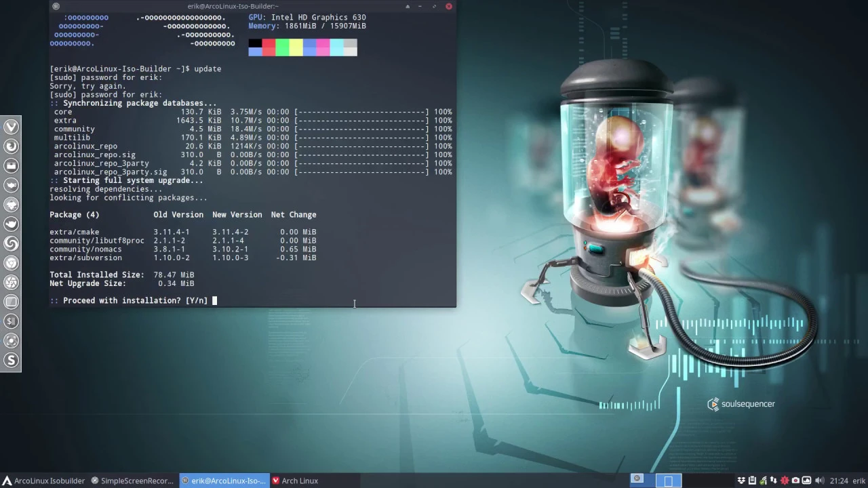The image size is (868, 488).
Task: Open the clipboard manager tray icon
Action: pyautogui.click(x=752, y=481)
